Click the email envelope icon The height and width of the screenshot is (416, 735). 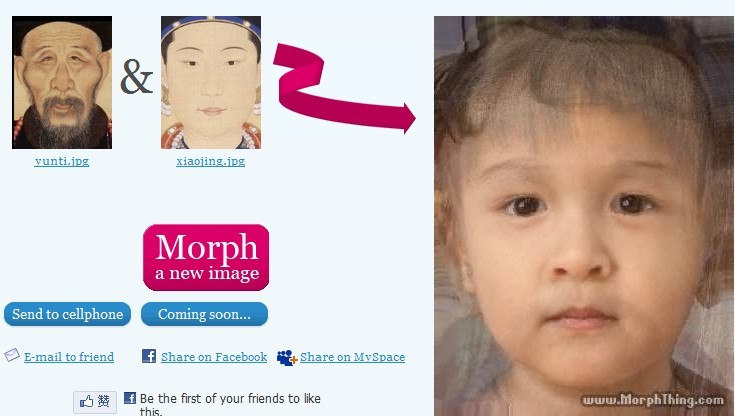[12, 355]
